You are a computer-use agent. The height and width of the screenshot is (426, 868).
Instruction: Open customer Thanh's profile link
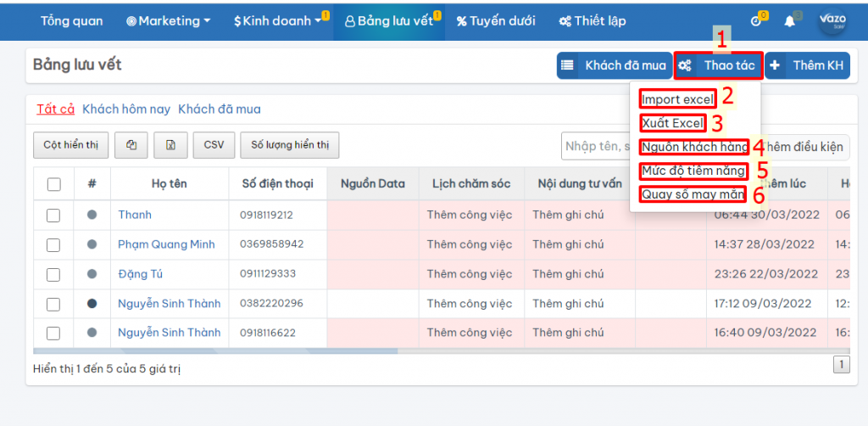click(x=135, y=215)
